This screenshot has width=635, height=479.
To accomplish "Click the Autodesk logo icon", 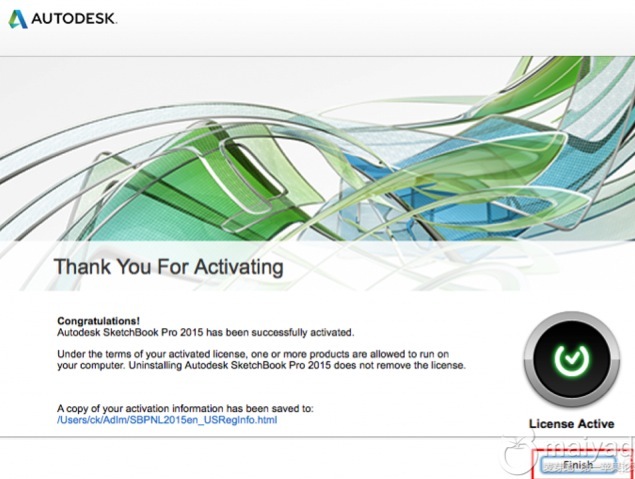I will 18,19.
